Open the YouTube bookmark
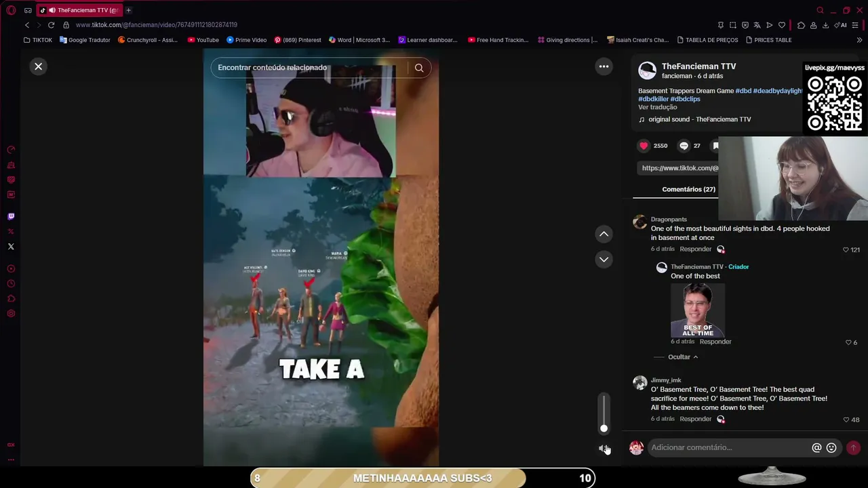This screenshot has width=868, height=488. click(203, 40)
